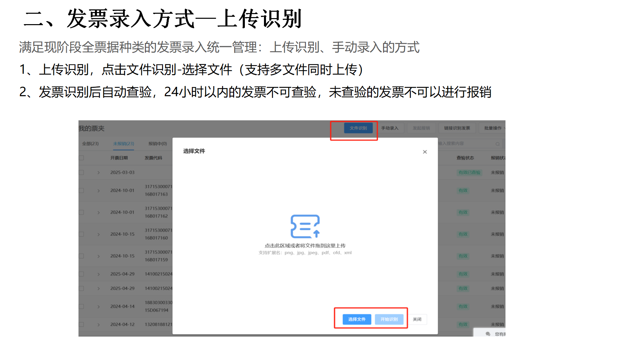
Task: Check the 2025-03-03 invoice row checkbox
Action: click(x=82, y=172)
